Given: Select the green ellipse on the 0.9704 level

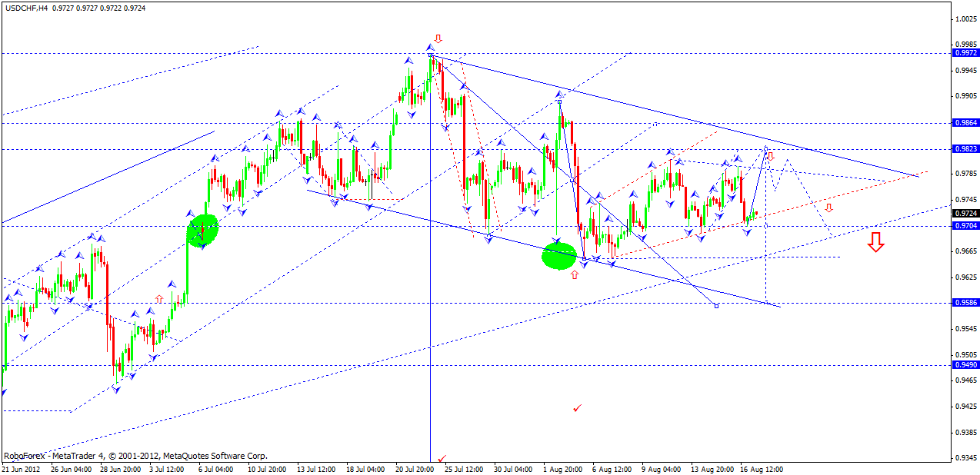Looking at the screenshot, I should [203, 229].
